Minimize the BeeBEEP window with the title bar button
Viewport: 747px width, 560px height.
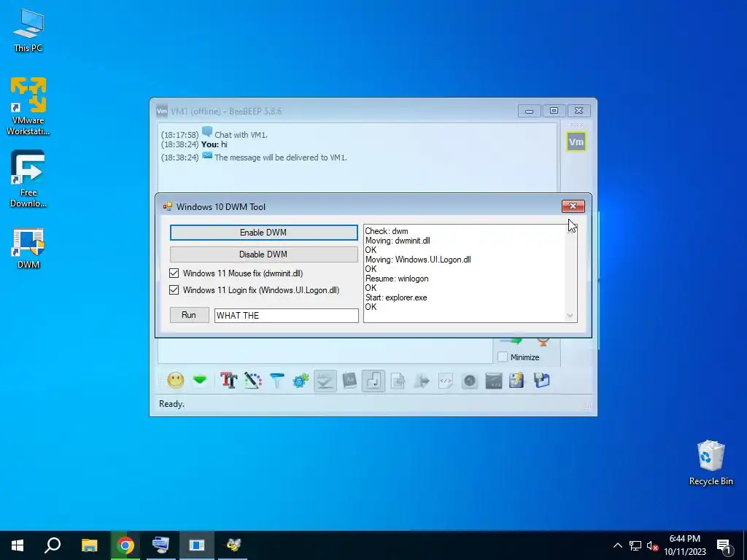pyautogui.click(x=529, y=111)
